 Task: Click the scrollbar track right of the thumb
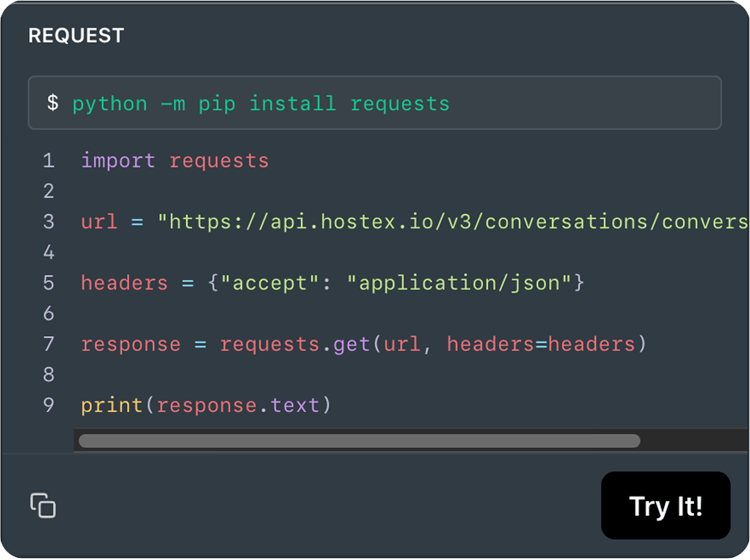click(693, 441)
